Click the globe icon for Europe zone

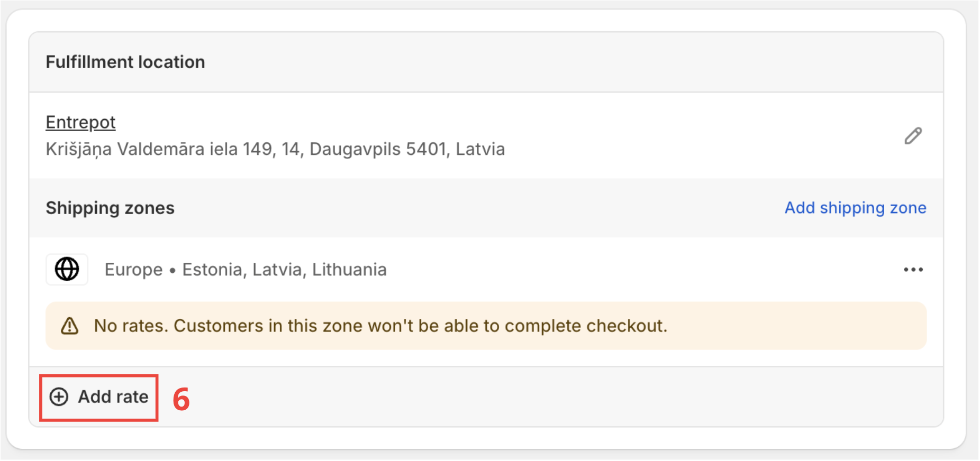coord(67,269)
